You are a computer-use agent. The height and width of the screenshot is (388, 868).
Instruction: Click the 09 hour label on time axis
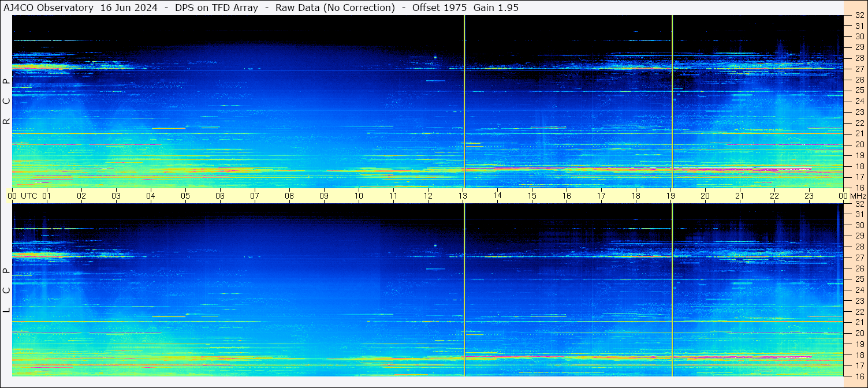[324, 196]
